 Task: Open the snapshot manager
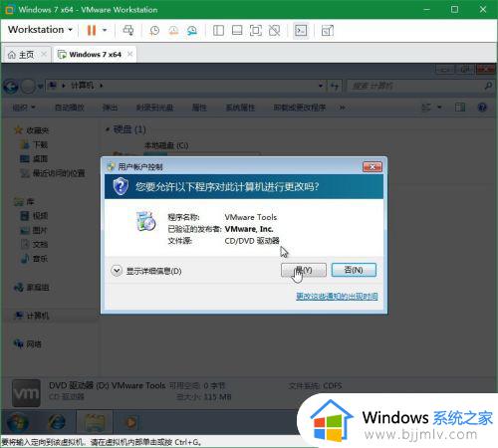click(x=192, y=31)
